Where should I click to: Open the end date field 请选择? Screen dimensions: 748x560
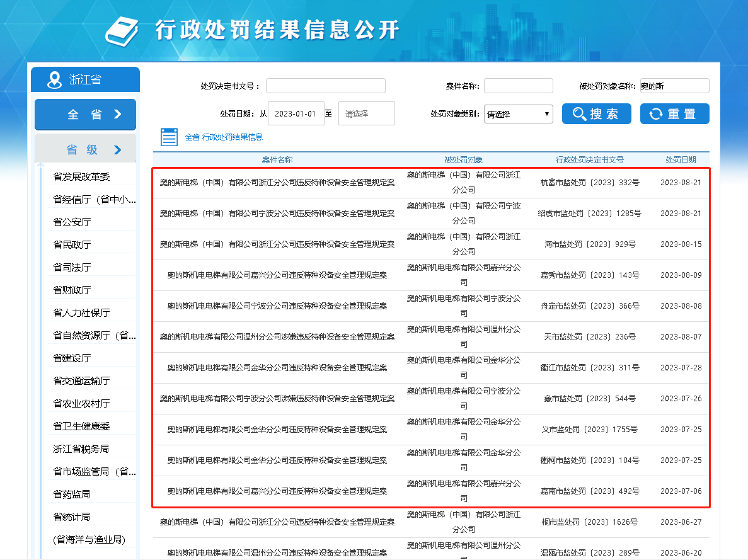[366, 113]
